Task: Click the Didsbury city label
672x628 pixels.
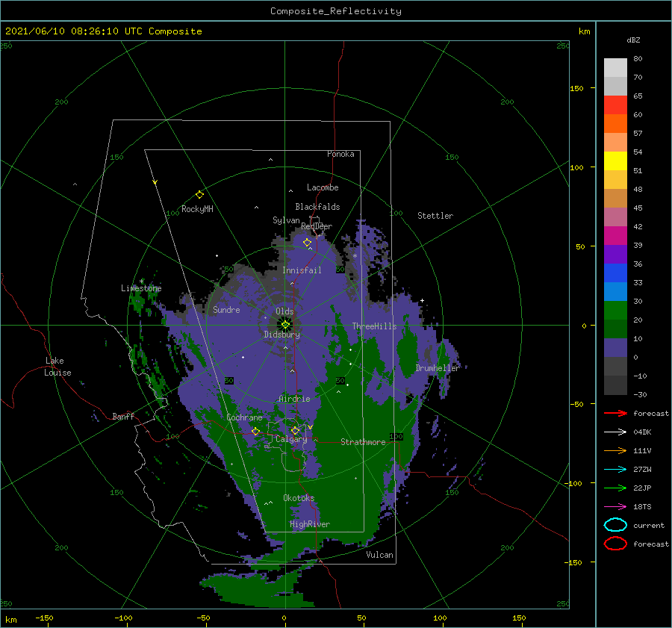Action: [x=282, y=335]
